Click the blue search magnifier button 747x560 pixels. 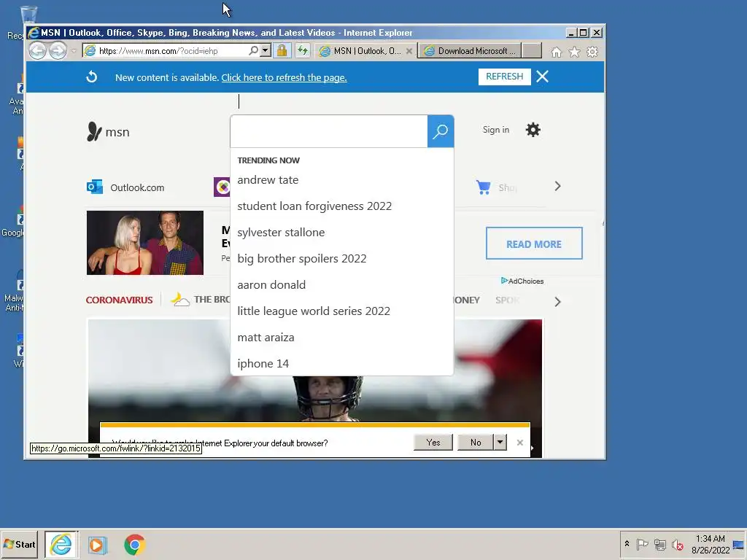click(x=440, y=131)
